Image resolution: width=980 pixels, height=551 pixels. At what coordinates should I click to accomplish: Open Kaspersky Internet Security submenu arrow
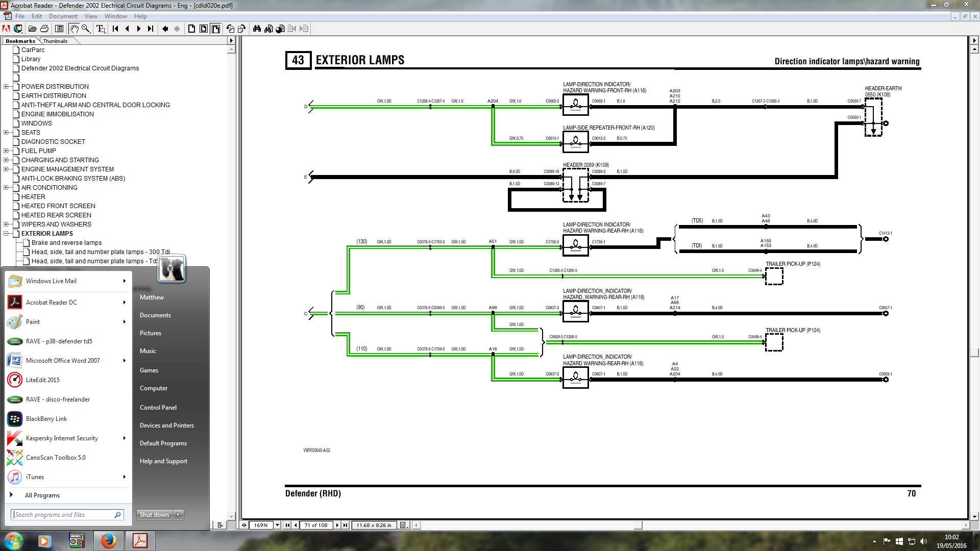[124, 438]
